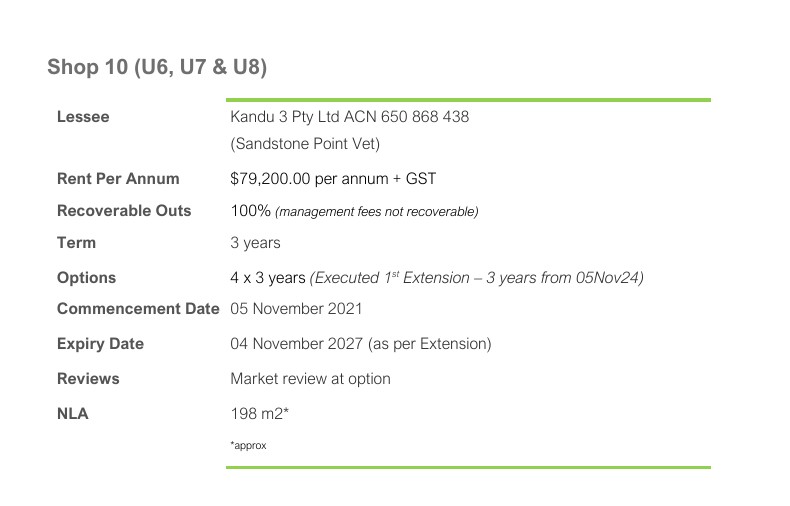Select the Executed 1st Extension note

point(477,278)
